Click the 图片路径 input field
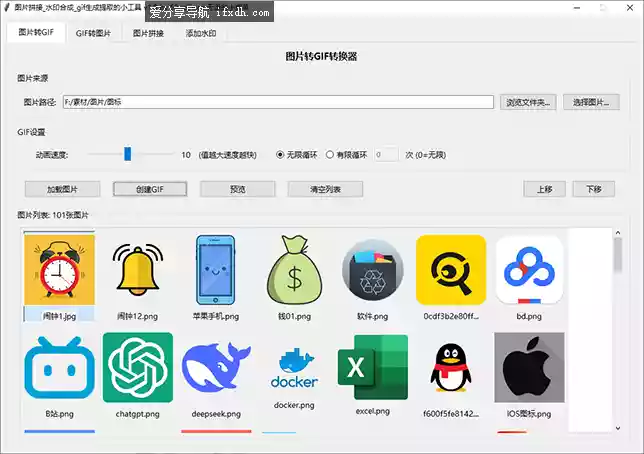 coord(278,102)
